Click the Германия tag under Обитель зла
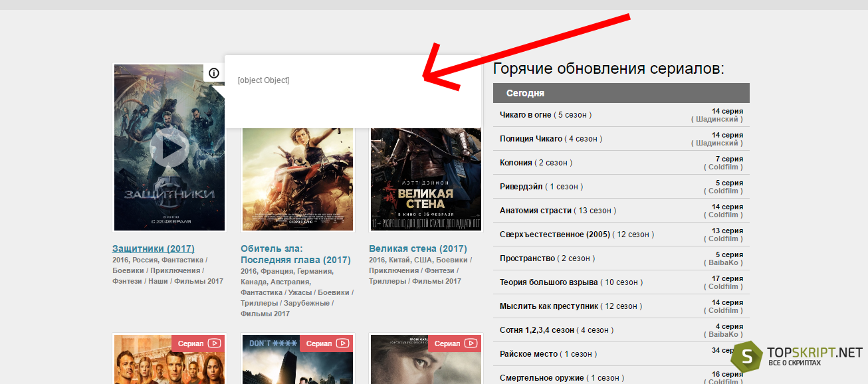This screenshot has width=868, height=384. point(315,271)
